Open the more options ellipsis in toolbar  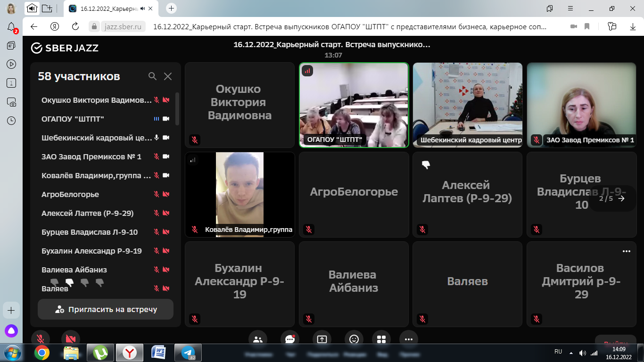coord(408,339)
